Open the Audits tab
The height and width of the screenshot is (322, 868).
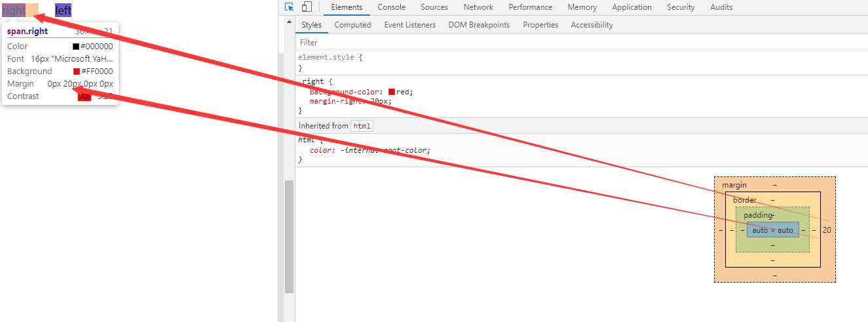pos(721,7)
